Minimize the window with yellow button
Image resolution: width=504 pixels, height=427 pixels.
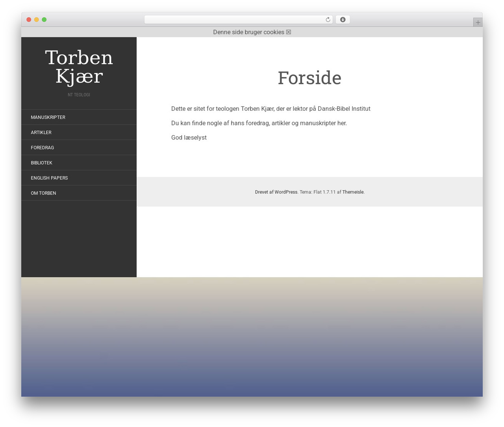37,20
